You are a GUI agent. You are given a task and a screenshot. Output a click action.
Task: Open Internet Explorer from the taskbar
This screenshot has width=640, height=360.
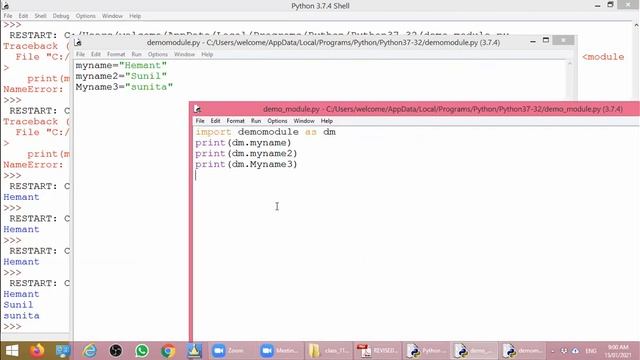(89, 351)
